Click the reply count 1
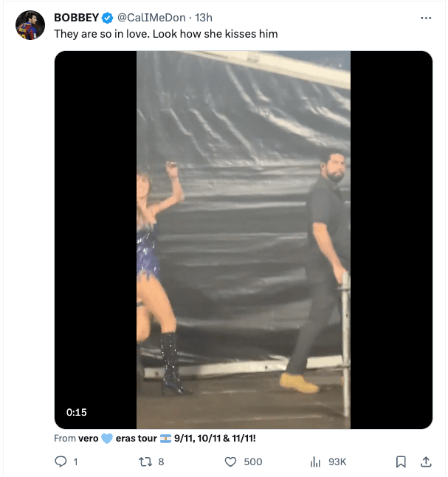The height and width of the screenshot is (477, 448). [76, 461]
